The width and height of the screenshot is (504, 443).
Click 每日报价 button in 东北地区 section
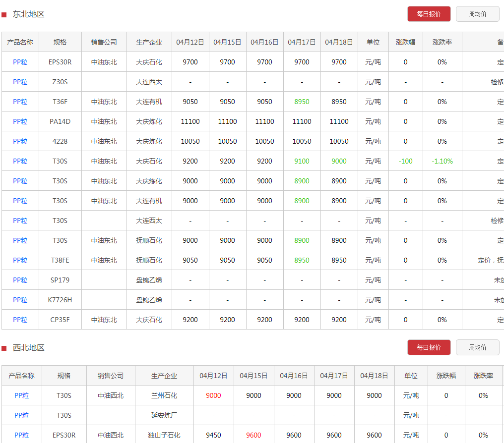tap(429, 14)
